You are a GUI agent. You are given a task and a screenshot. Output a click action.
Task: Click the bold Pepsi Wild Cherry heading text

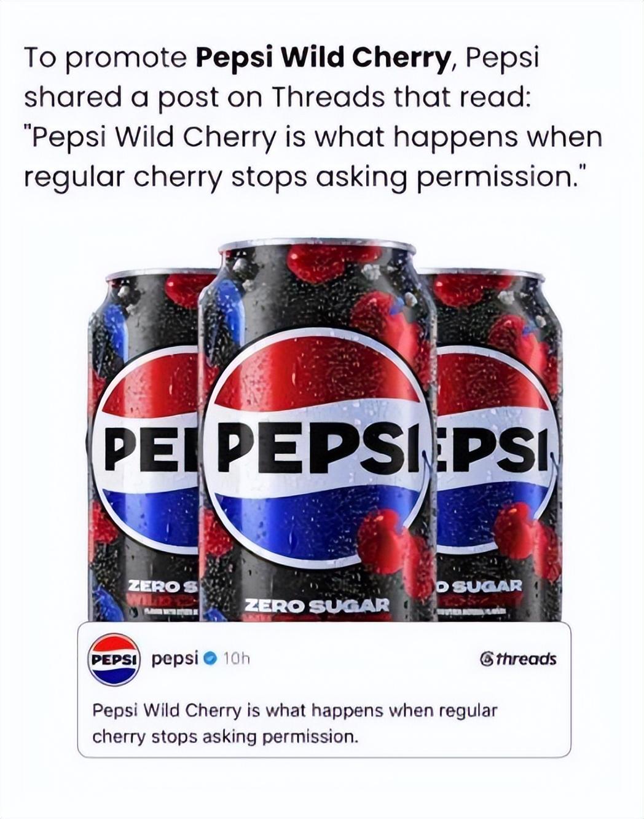click(323, 58)
